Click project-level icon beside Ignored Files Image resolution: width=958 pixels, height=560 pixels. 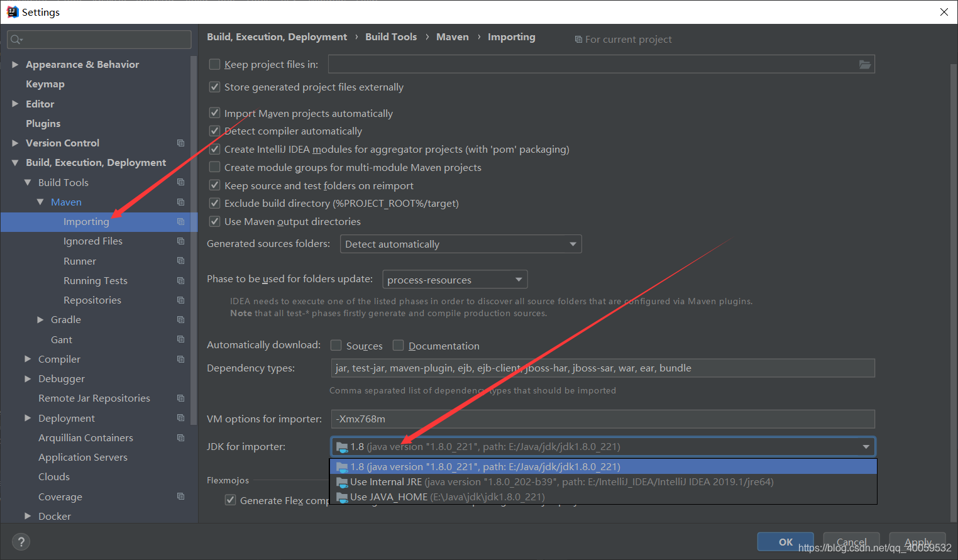click(180, 241)
